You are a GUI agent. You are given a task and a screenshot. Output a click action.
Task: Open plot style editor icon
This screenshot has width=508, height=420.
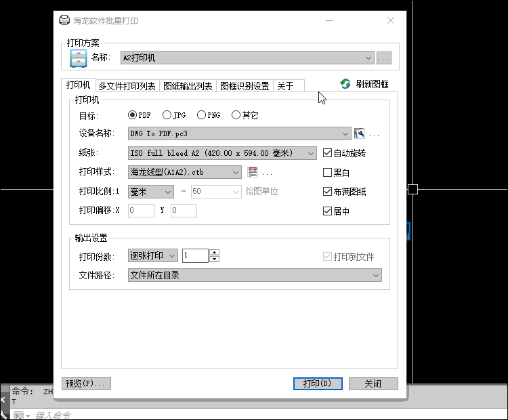coord(253,172)
